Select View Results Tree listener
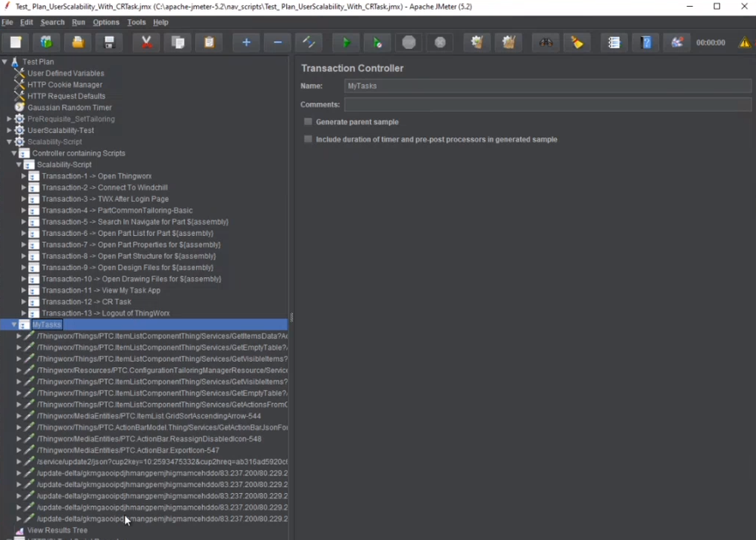 click(58, 530)
